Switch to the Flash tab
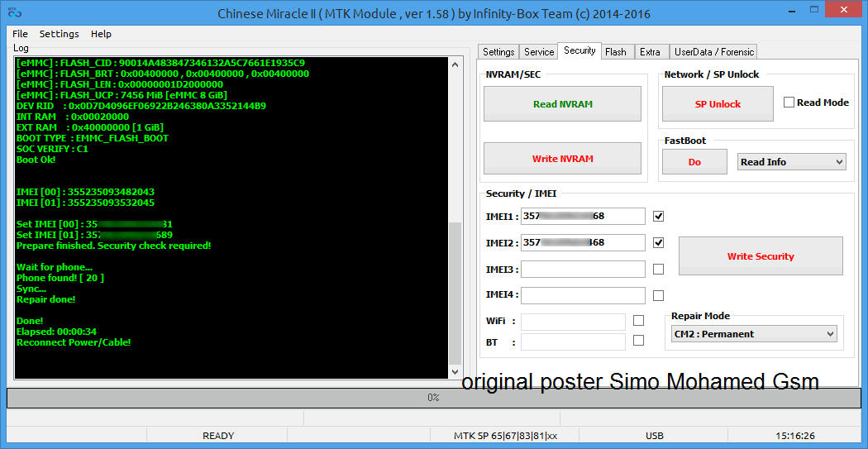 point(616,51)
